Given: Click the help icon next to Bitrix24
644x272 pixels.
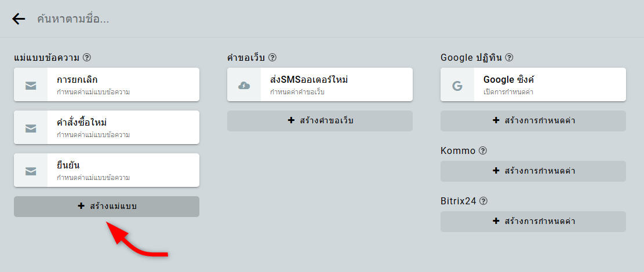Looking at the screenshot, I should [483, 201].
